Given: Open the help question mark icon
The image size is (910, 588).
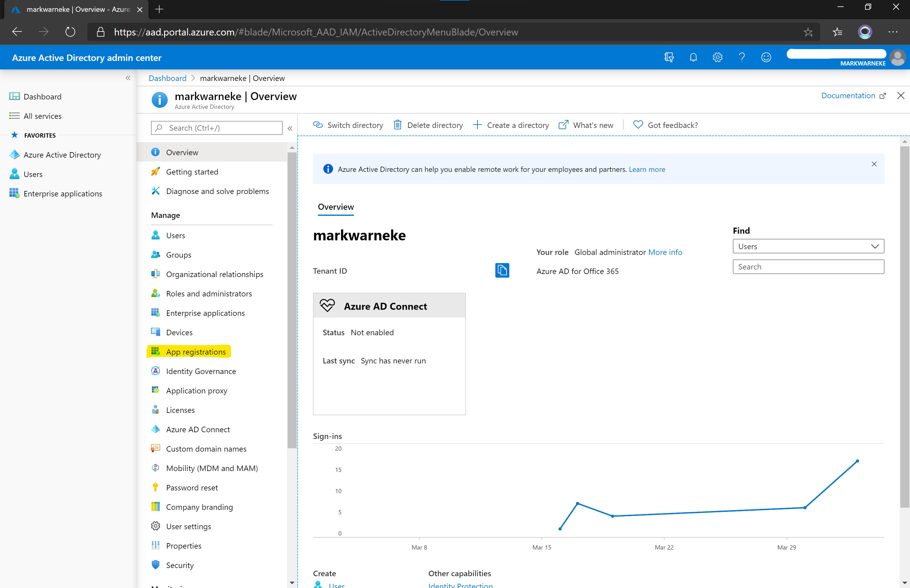Looking at the screenshot, I should [x=742, y=57].
